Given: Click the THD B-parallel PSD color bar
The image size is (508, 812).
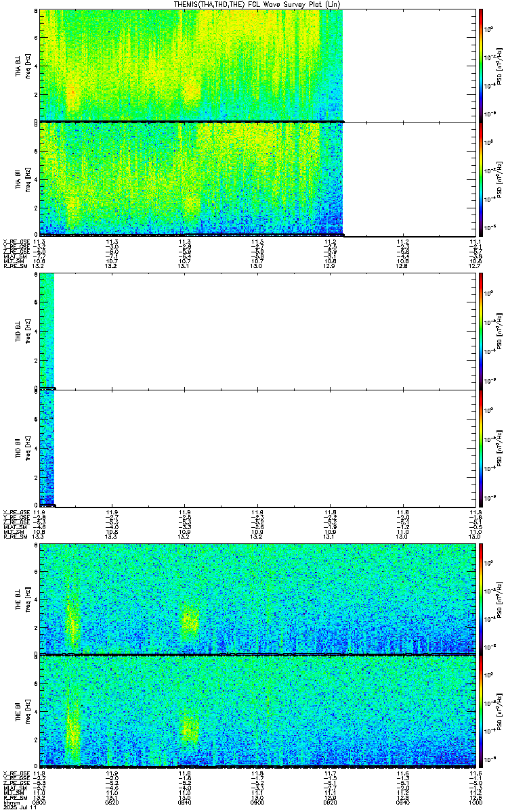Looking at the screenshot, I should [480, 447].
